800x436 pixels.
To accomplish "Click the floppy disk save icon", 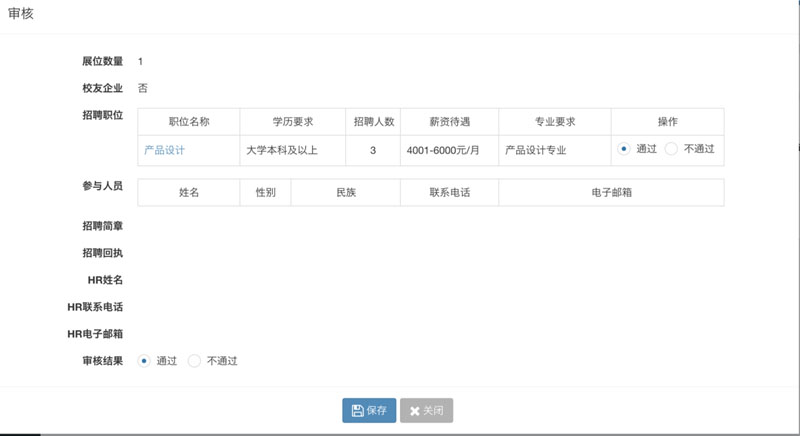I will click(357, 411).
